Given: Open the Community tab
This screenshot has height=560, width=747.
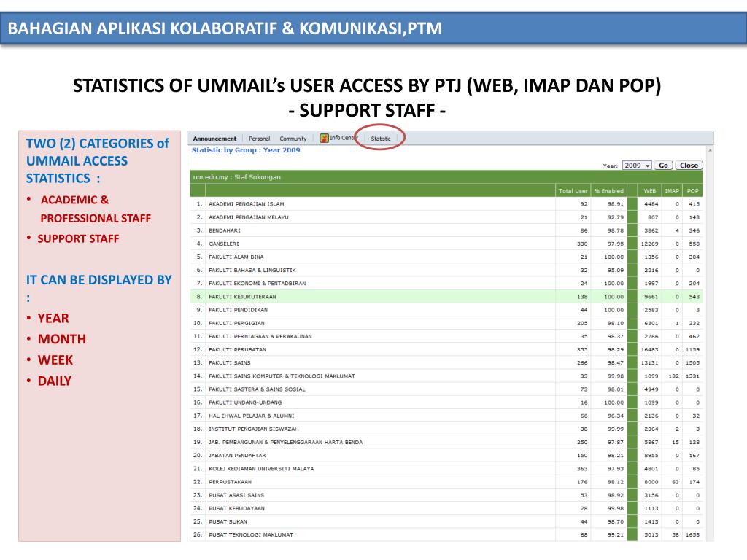Looking at the screenshot, I should (x=293, y=139).
